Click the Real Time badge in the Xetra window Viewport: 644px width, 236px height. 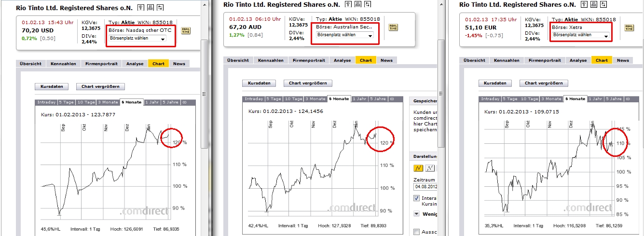(629, 28)
